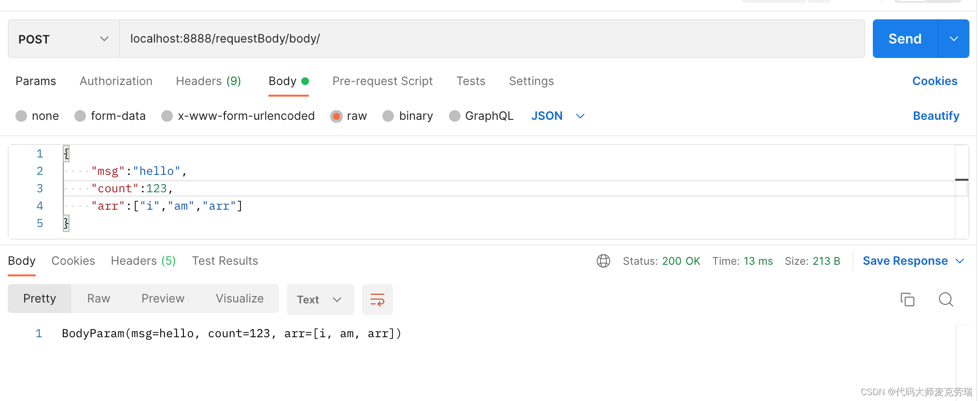Click the "count":123 line in editor

point(132,188)
